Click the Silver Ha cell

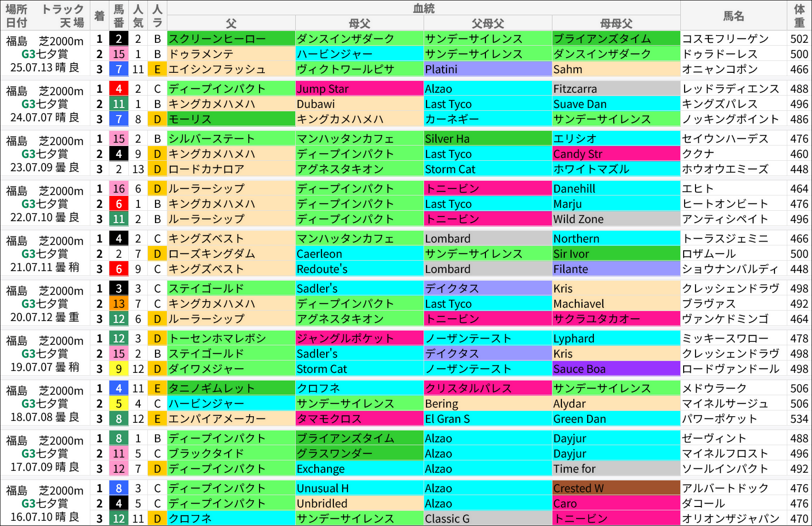(x=488, y=138)
